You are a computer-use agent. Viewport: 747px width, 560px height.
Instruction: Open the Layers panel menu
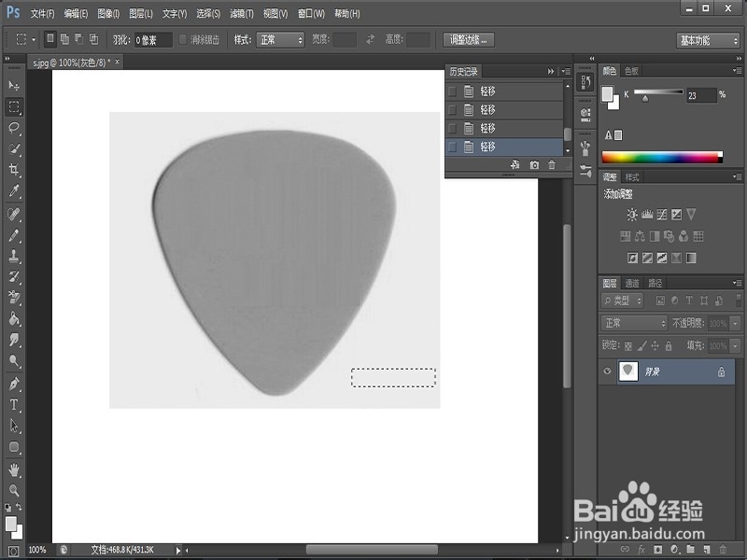738,283
